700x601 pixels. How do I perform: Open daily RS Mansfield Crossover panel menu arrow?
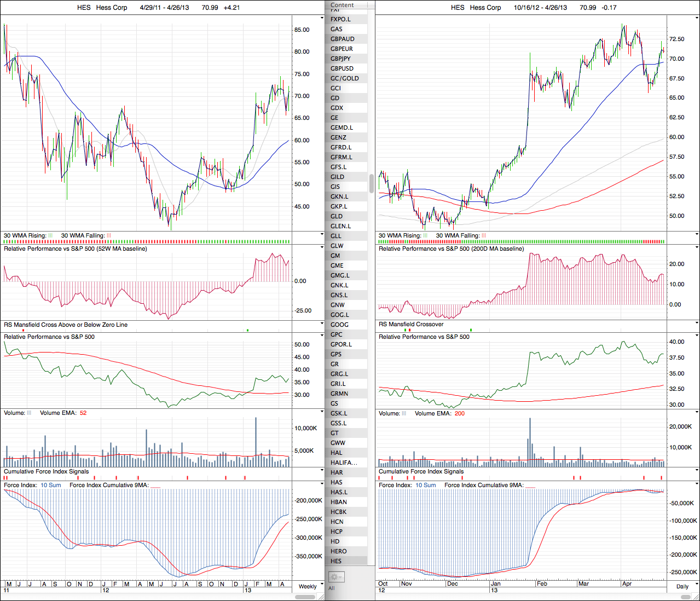[x=697, y=323]
